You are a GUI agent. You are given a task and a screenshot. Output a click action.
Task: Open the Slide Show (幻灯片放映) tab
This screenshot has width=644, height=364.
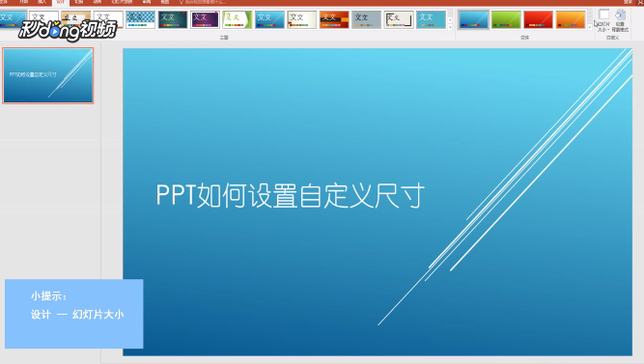click(x=122, y=2)
